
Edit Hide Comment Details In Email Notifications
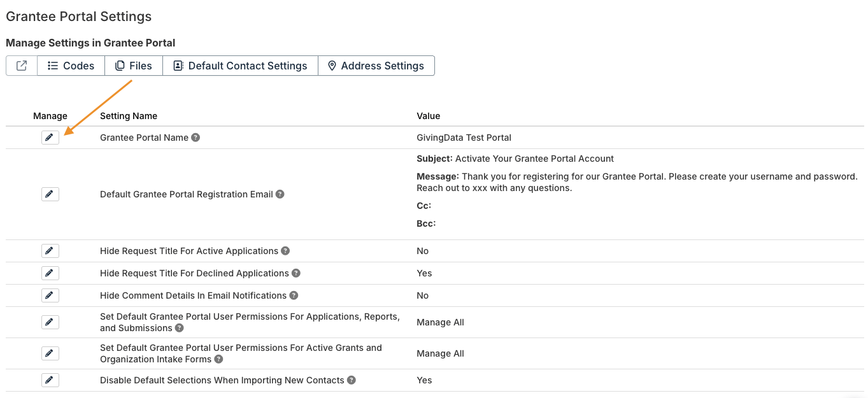(50, 295)
